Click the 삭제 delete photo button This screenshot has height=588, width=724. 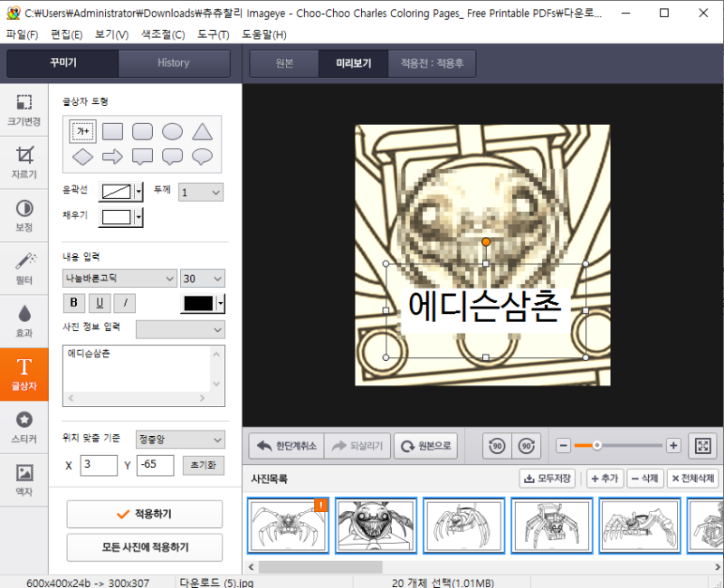tap(645, 479)
